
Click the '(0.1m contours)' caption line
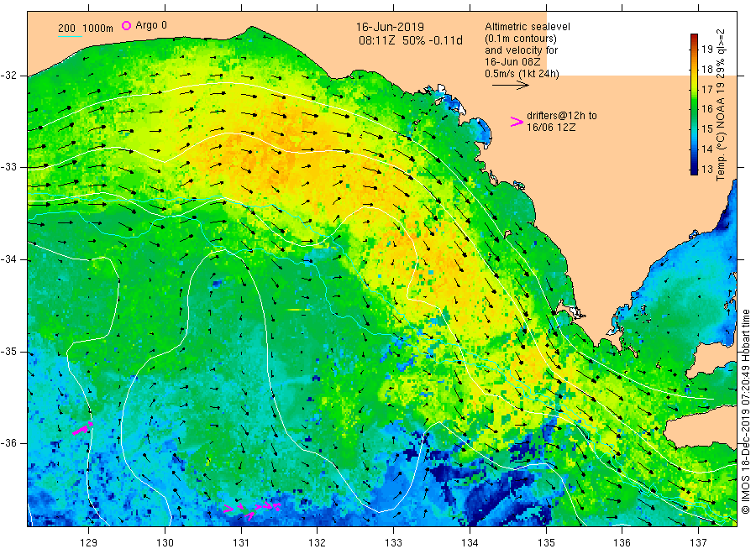click(520, 39)
